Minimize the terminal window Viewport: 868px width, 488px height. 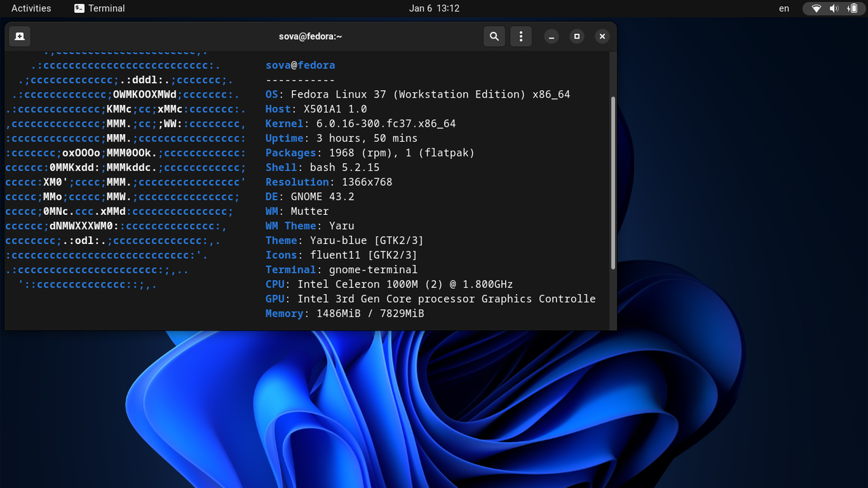(552, 37)
